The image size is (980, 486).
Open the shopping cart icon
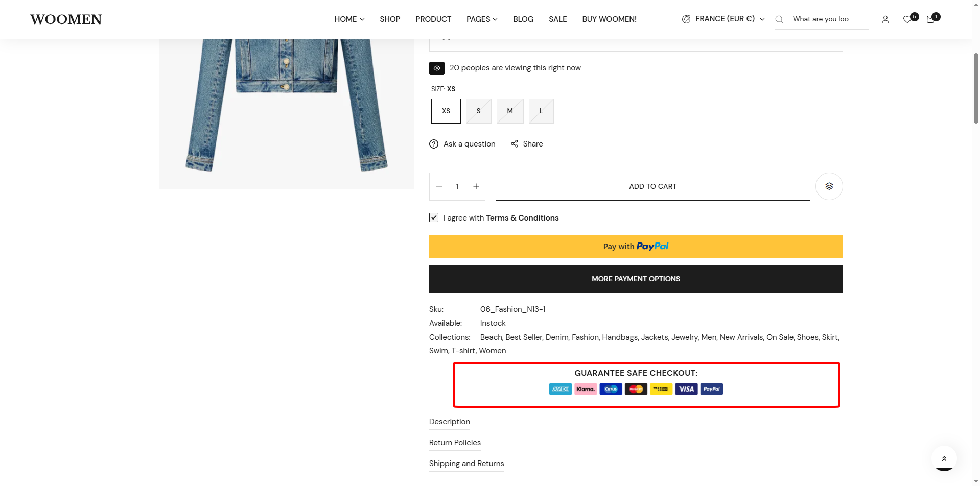[930, 19]
